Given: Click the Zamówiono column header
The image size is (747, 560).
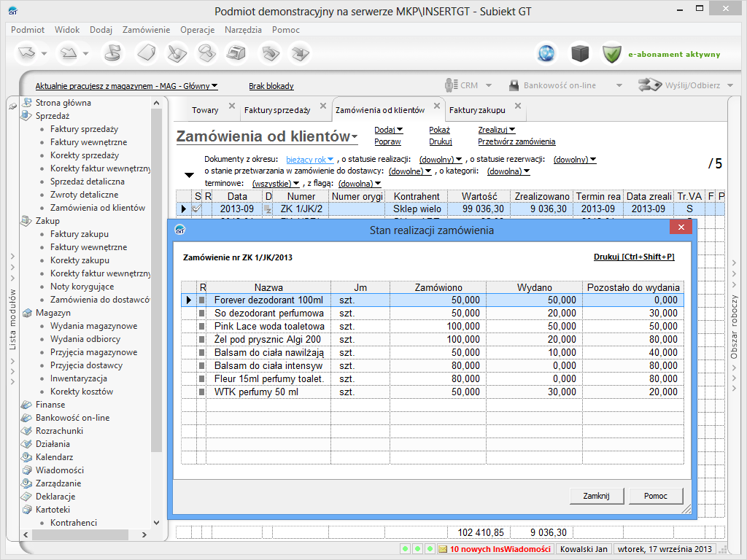Looking at the screenshot, I should [x=438, y=287].
